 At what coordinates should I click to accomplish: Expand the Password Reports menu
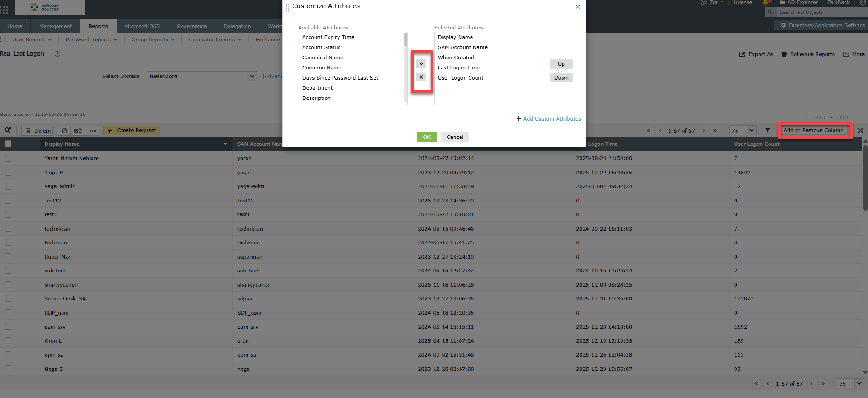coord(91,40)
